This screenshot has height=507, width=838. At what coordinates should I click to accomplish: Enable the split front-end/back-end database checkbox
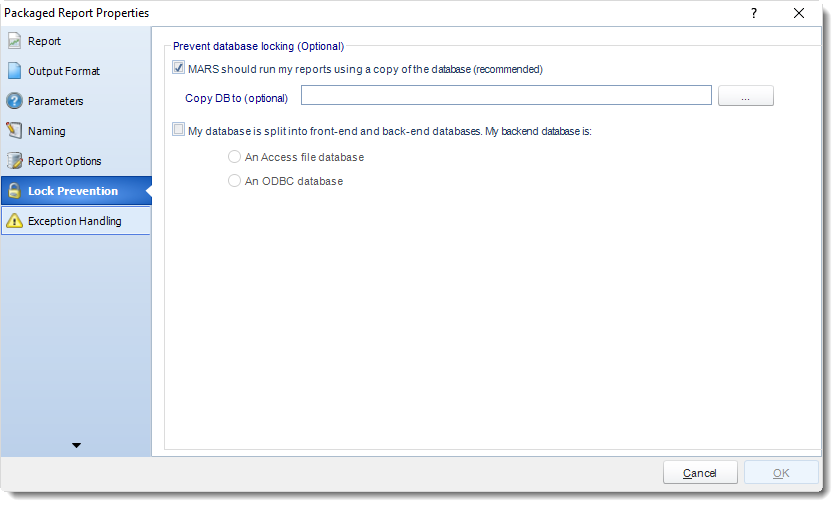(179, 129)
